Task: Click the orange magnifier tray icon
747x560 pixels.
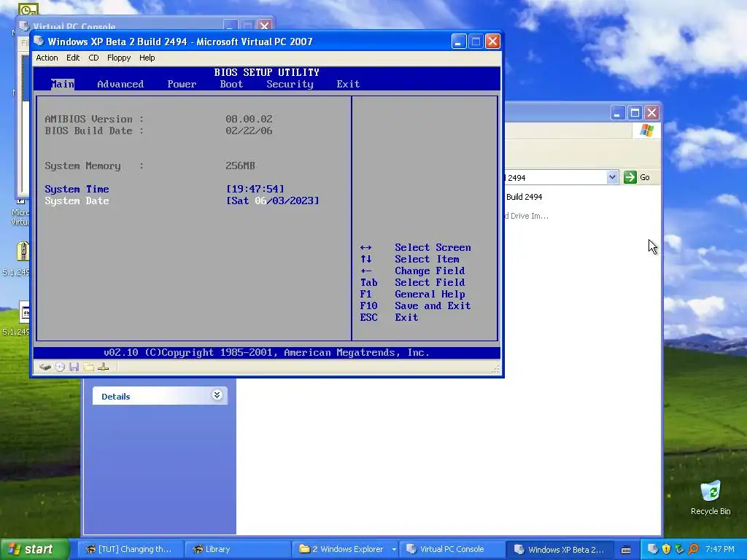Action: (x=693, y=549)
